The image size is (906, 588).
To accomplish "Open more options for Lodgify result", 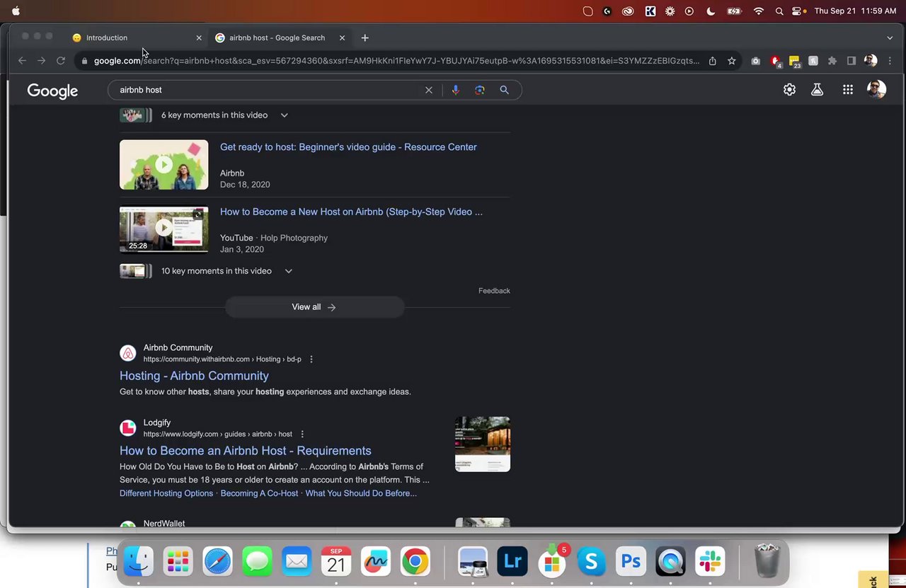I will tap(302, 434).
